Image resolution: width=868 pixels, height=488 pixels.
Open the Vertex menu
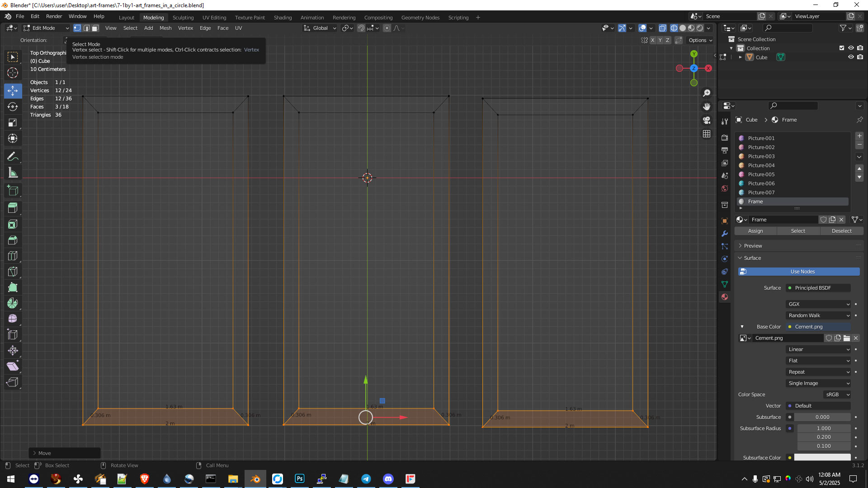pyautogui.click(x=185, y=28)
